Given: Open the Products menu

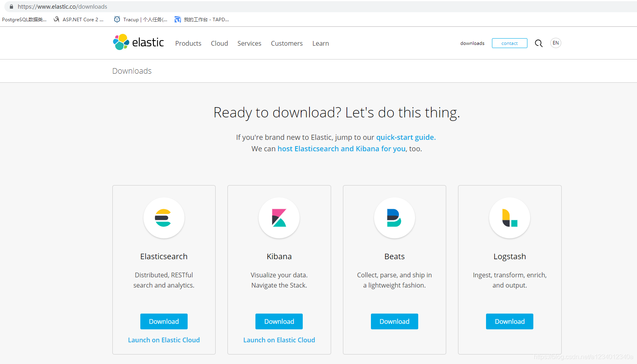Looking at the screenshot, I should point(188,43).
